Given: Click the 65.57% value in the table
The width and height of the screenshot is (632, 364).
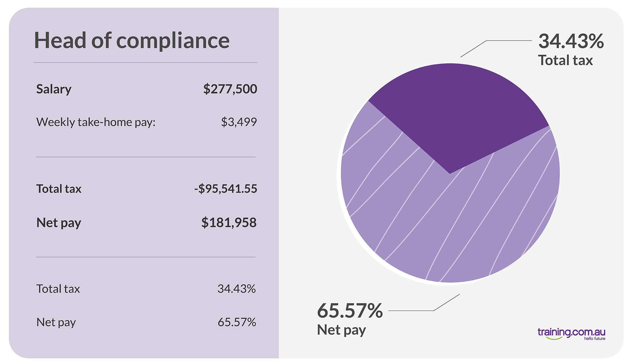Looking at the screenshot, I should pyautogui.click(x=237, y=322).
